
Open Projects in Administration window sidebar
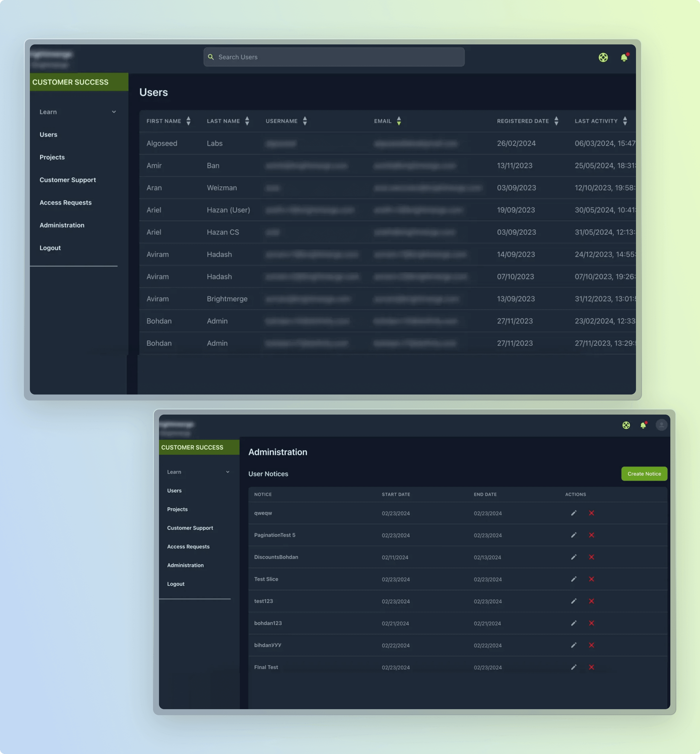(177, 509)
